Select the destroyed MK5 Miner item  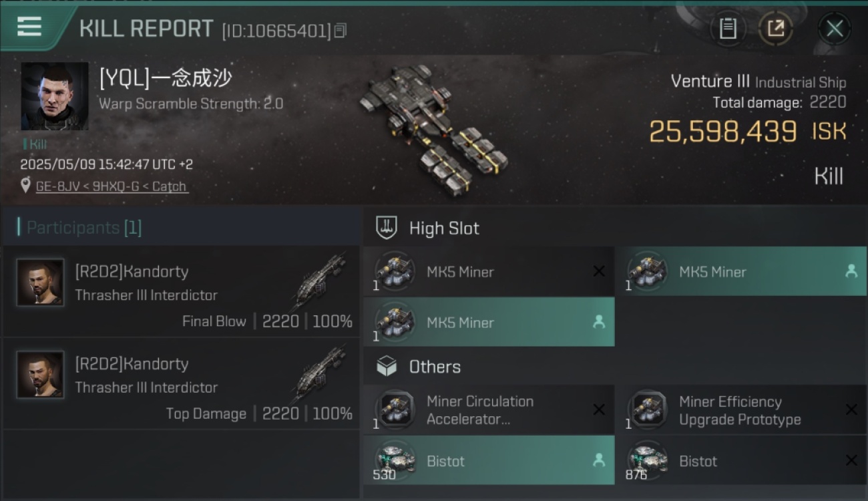tap(489, 272)
